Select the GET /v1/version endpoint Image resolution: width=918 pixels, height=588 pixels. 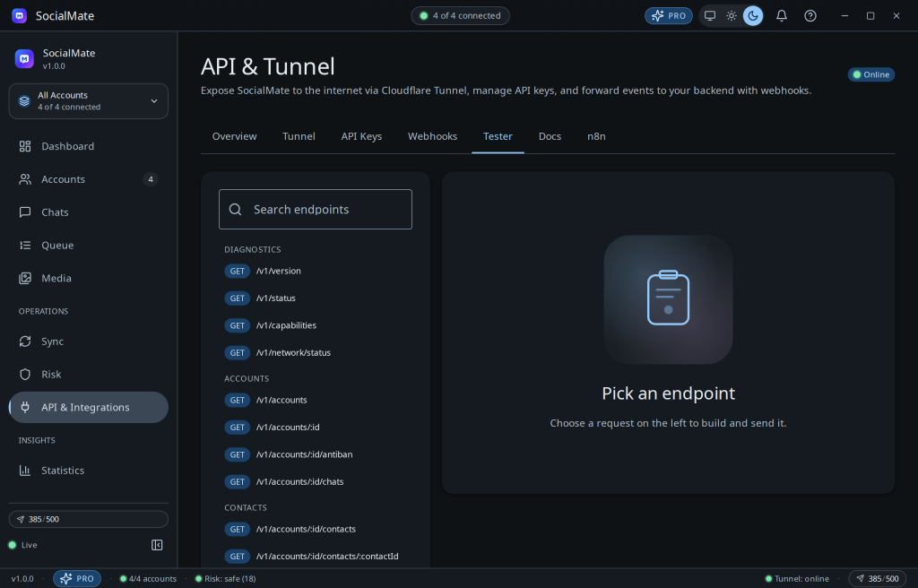[x=316, y=272]
